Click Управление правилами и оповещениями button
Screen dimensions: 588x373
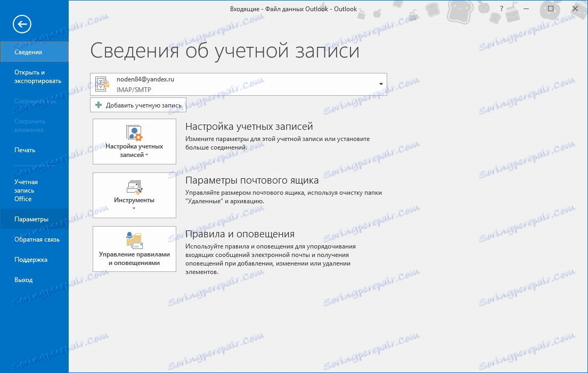134,248
